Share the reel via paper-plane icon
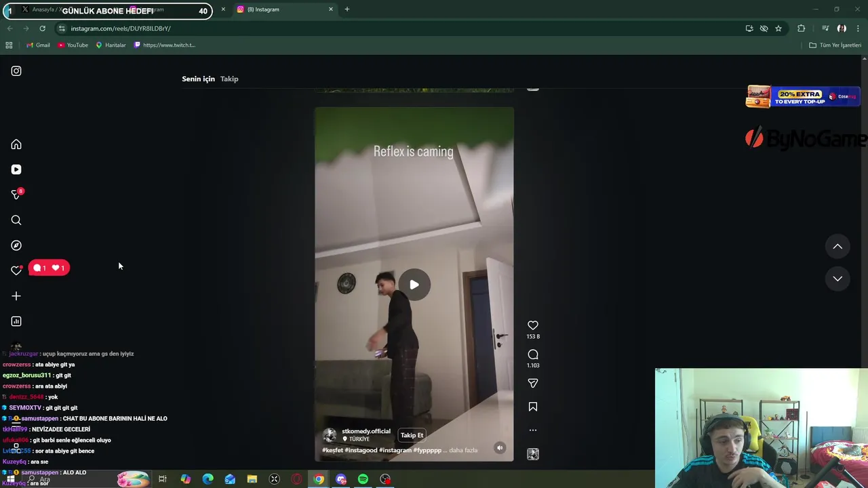Viewport: 868px width, 488px height. [x=533, y=383]
